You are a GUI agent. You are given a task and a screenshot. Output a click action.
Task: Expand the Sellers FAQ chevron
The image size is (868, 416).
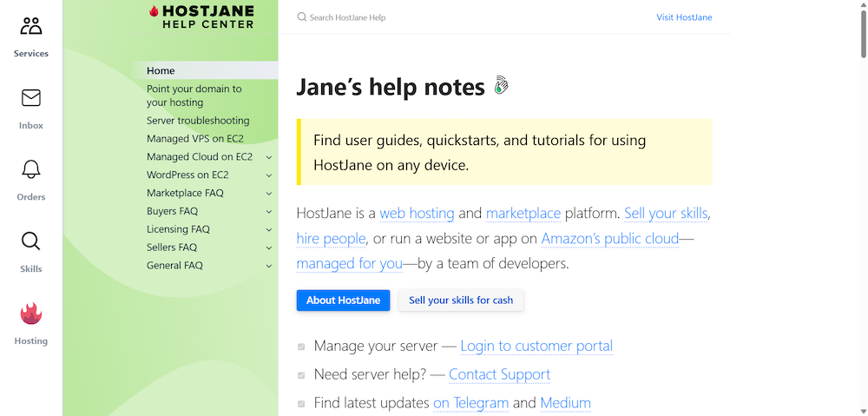(269, 248)
